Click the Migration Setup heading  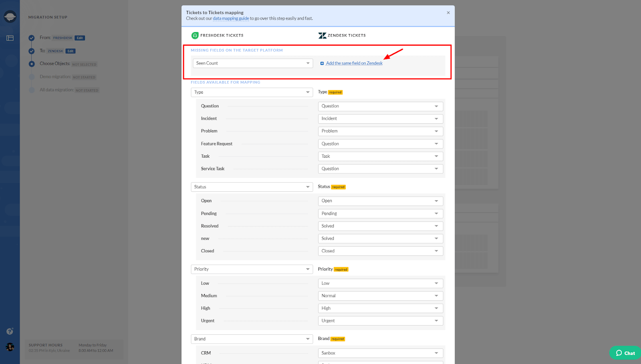(x=48, y=17)
